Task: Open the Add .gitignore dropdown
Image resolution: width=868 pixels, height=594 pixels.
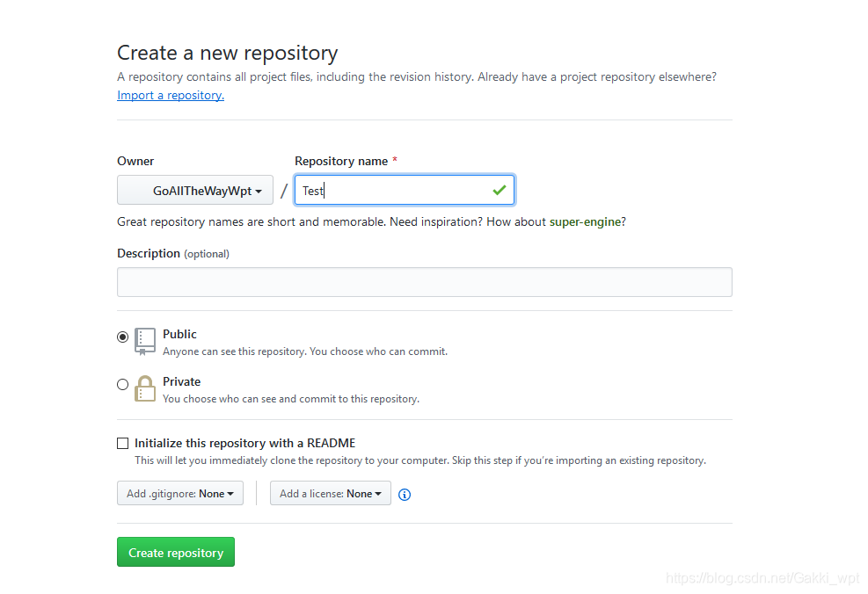Action: (x=180, y=493)
